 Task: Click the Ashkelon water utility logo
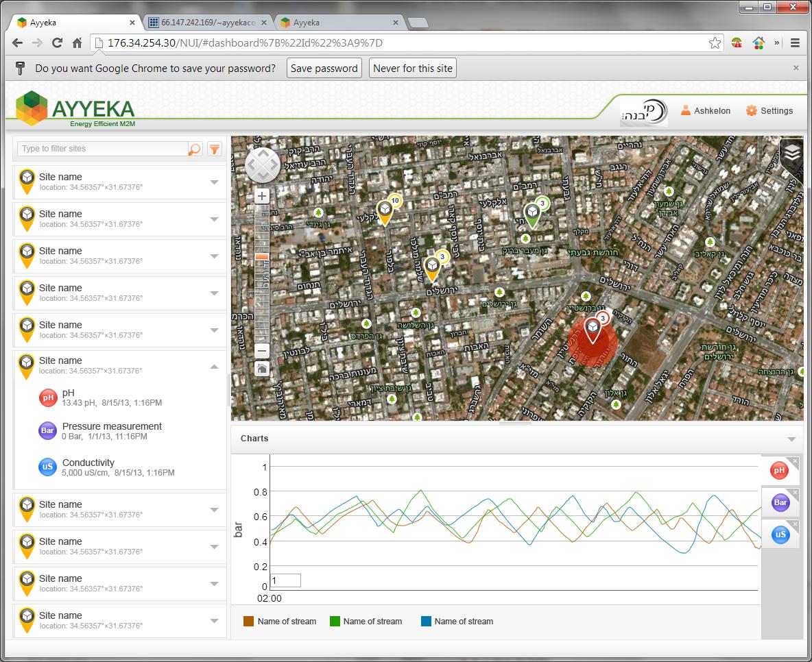point(644,111)
